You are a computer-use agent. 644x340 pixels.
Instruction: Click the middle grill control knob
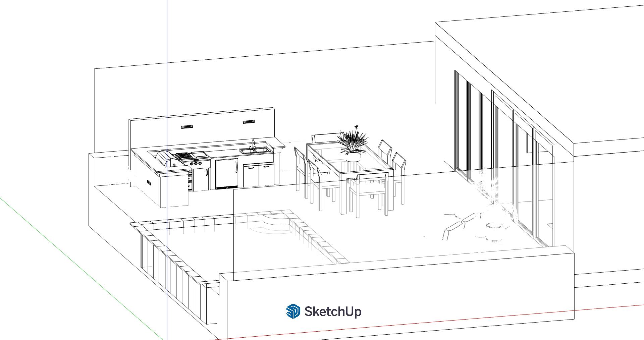[196, 164]
